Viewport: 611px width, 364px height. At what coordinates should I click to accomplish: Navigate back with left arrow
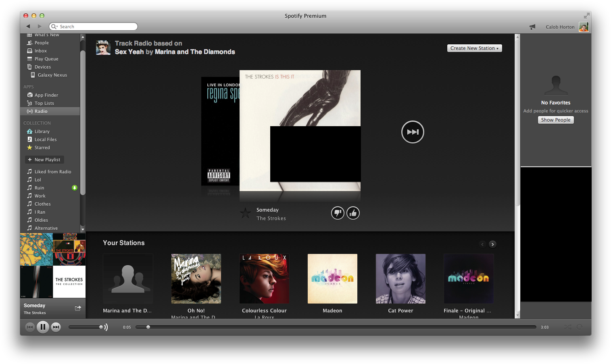coord(28,26)
